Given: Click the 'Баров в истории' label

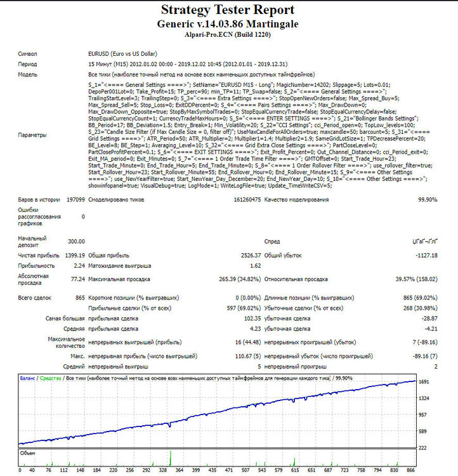Looking at the screenshot, I should pyautogui.click(x=39, y=200).
